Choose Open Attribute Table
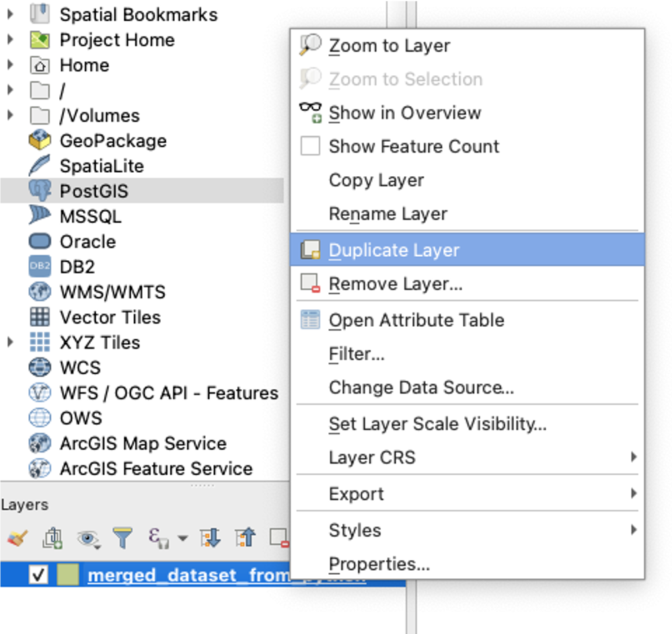This screenshot has width=672, height=634. [416, 320]
